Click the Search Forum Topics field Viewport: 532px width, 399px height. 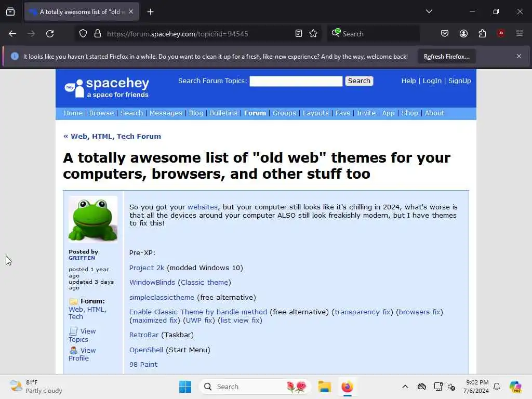pyautogui.click(x=296, y=81)
